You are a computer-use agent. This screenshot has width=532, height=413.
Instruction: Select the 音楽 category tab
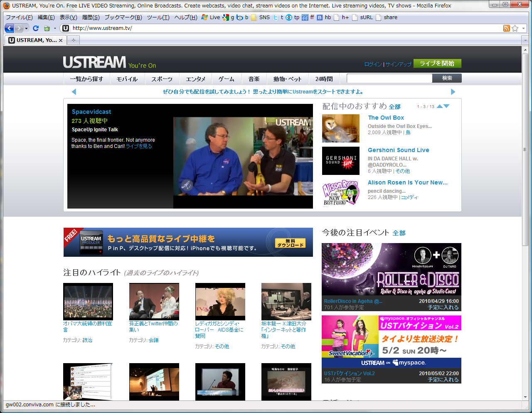[x=254, y=79]
